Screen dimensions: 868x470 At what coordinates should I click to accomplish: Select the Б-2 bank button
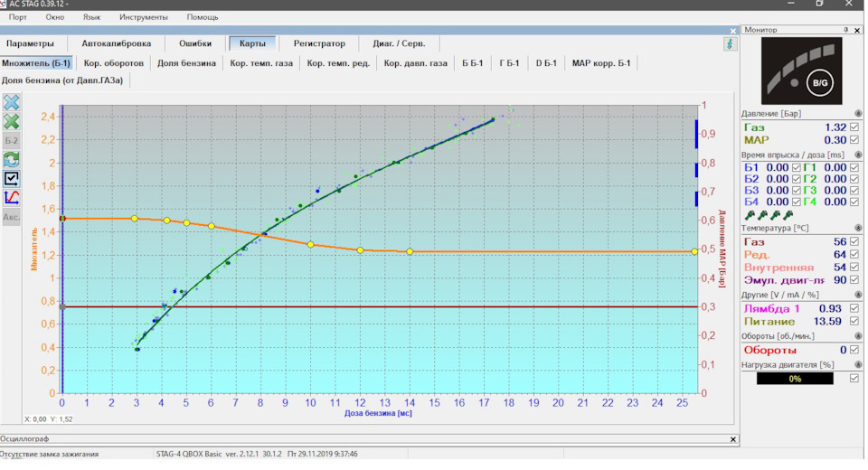point(12,141)
